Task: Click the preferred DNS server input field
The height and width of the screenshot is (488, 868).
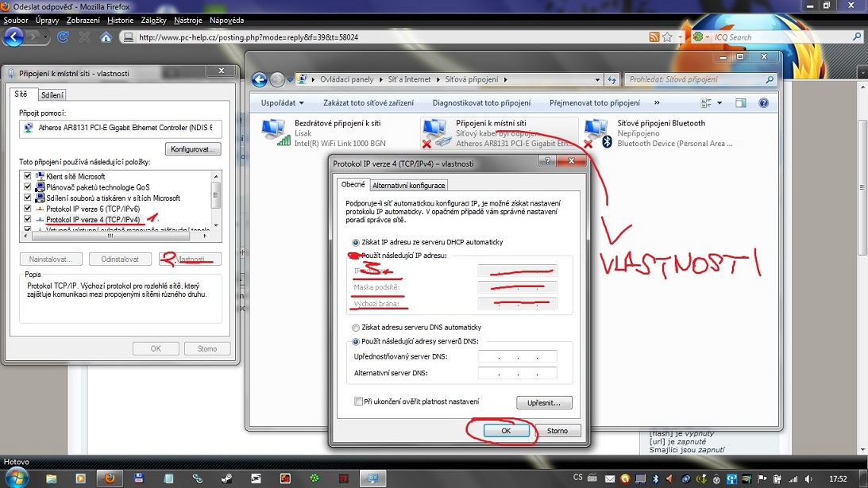Action: coord(517,357)
